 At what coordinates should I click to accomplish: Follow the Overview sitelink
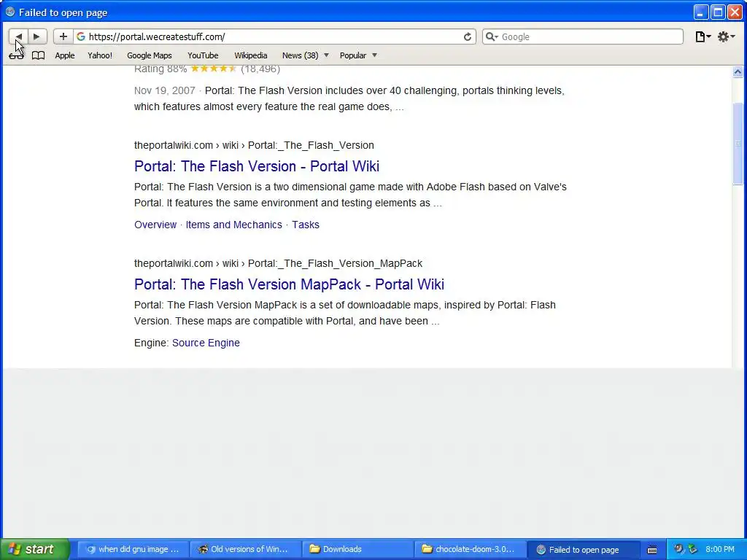click(x=155, y=225)
